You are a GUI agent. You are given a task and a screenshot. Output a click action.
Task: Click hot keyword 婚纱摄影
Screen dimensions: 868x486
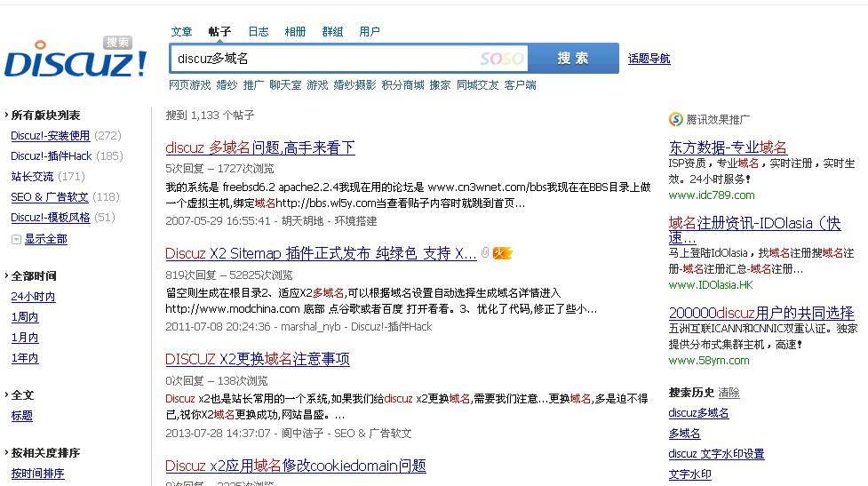click(354, 85)
